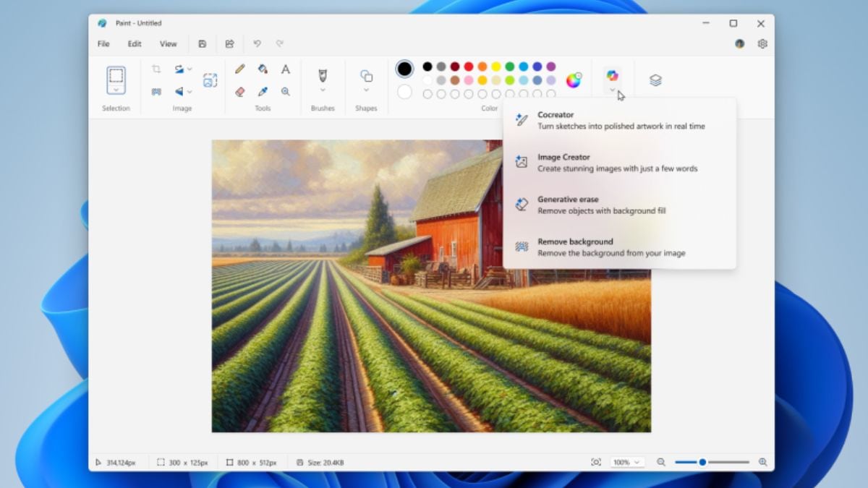Click the Undo arrow
This screenshot has width=868, height=488.
257,44
